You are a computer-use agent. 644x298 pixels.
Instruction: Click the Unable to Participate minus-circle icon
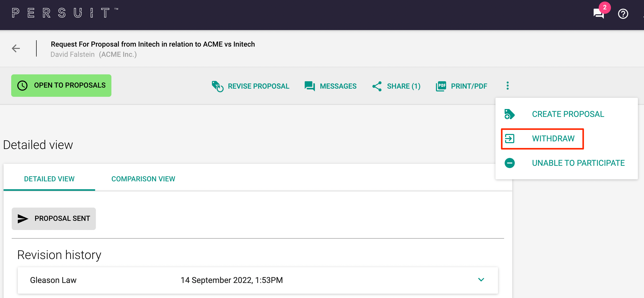[509, 163]
